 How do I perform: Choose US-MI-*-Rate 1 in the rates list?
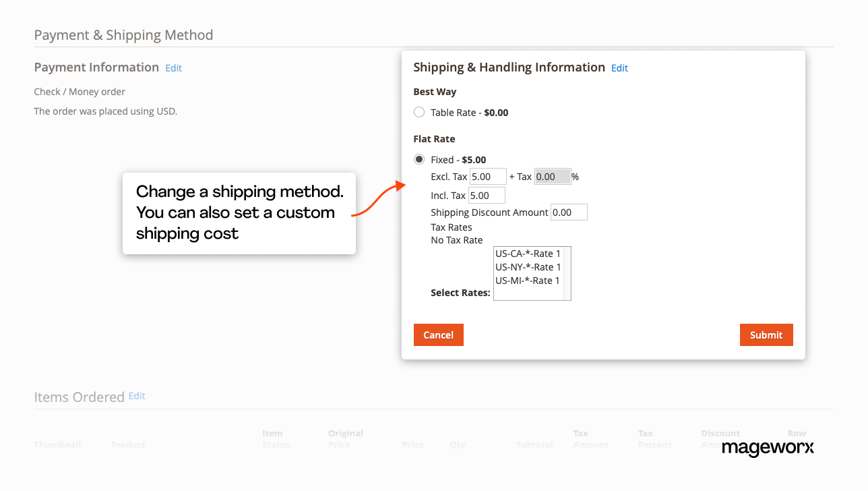[528, 281]
